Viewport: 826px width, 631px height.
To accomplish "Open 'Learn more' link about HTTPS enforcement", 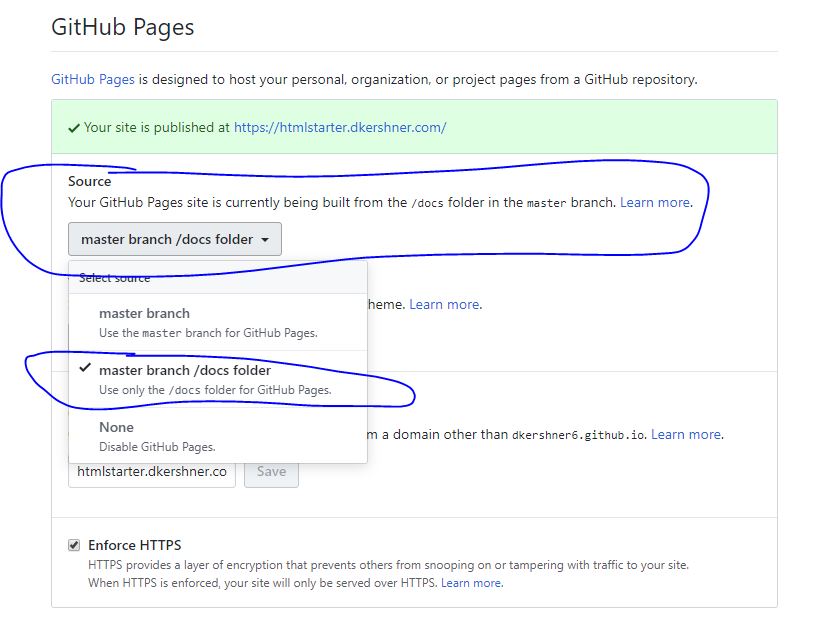I will 472,583.
